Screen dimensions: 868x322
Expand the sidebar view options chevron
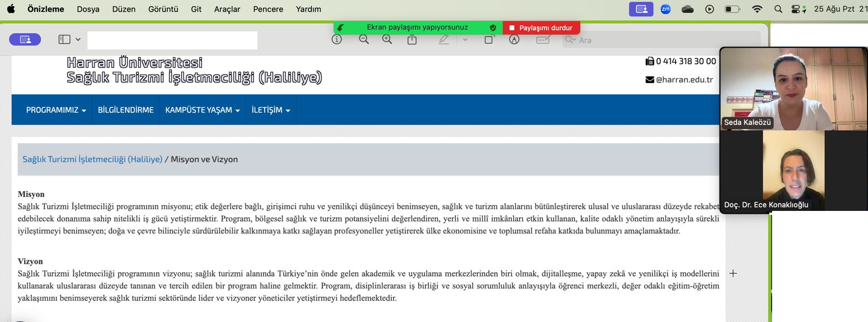(x=78, y=39)
